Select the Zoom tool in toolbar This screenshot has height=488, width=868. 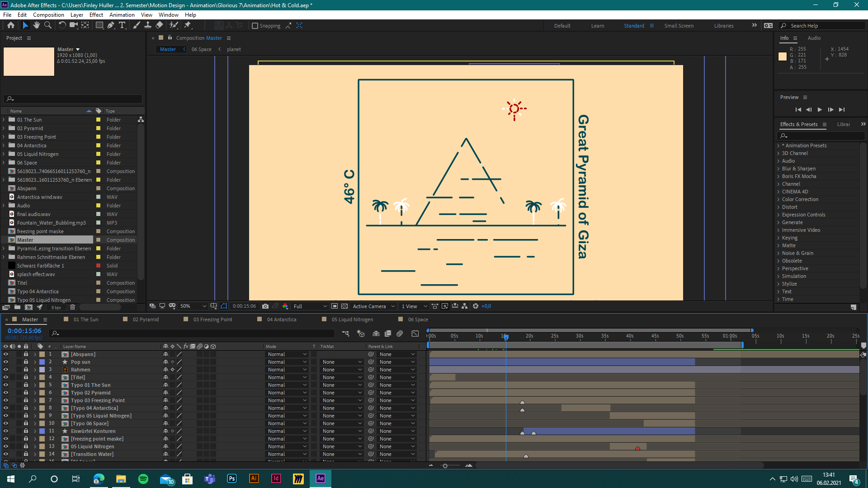tap(48, 25)
